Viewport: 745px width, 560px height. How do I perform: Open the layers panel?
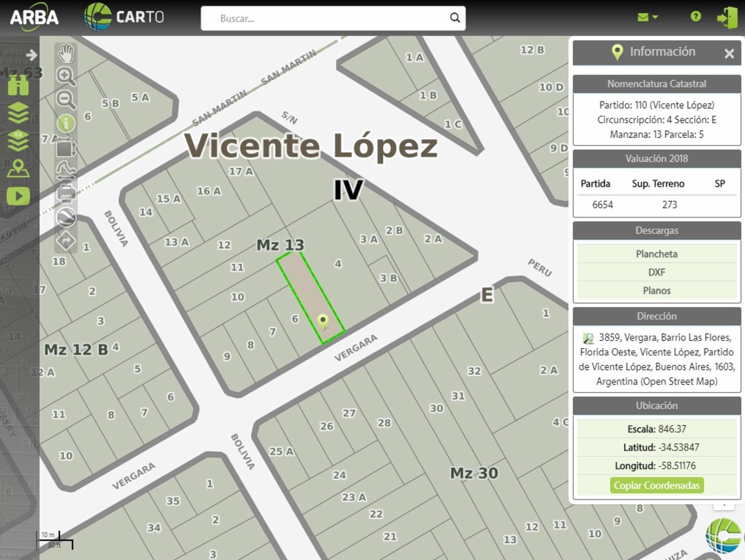point(18,113)
